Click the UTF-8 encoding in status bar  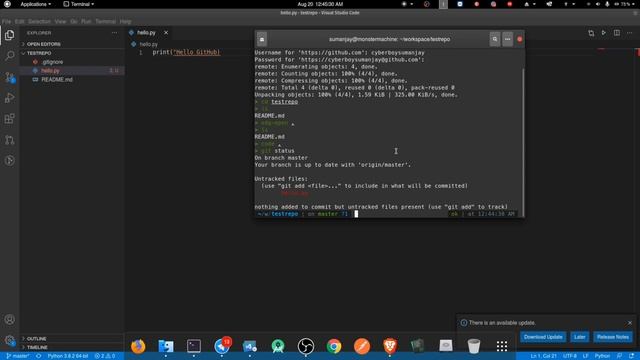[x=570, y=356]
